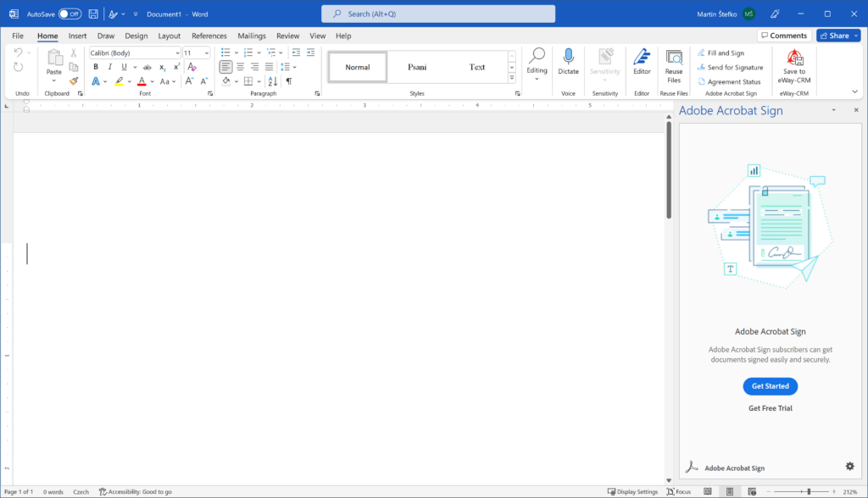Open the File menu

[18, 36]
